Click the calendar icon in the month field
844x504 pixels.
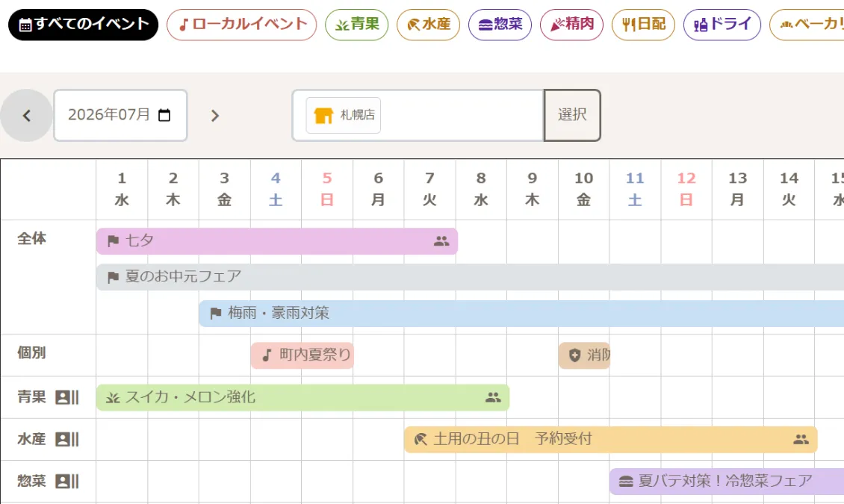[x=164, y=115]
